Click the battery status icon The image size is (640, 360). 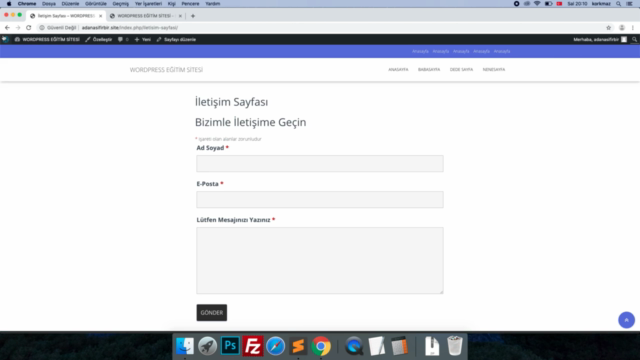(x=549, y=4)
